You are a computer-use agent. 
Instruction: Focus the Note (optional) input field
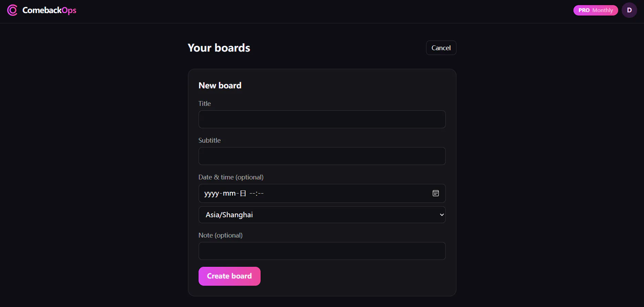(322, 251)
